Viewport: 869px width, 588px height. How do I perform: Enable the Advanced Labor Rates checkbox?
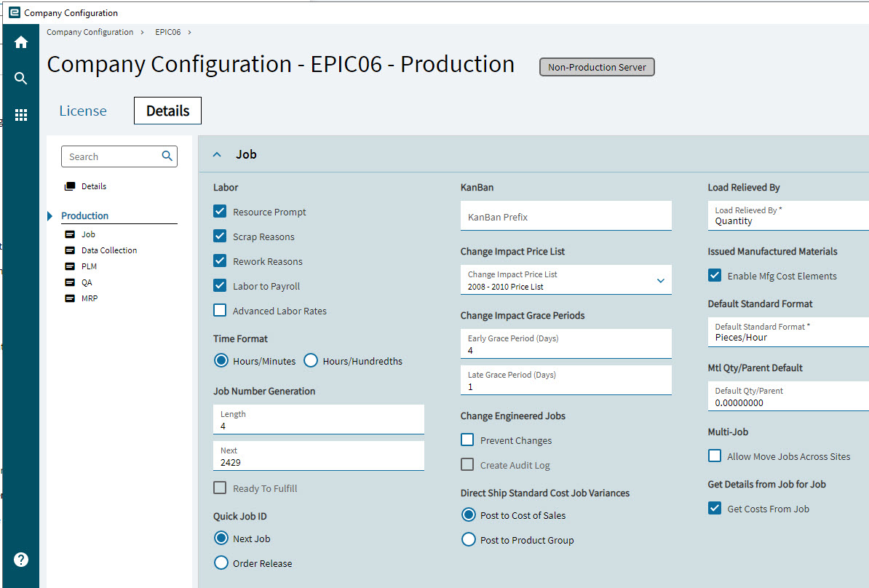pyautogui.click(x=220, y=310)
